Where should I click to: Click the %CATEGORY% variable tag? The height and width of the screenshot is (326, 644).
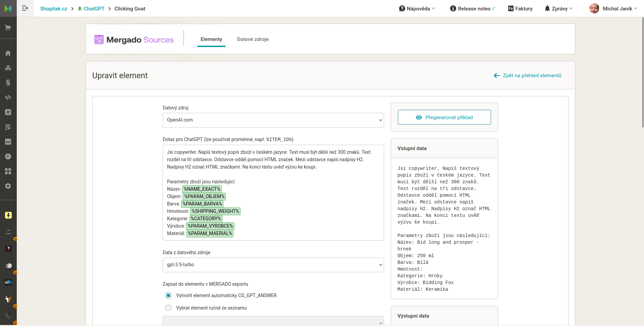(206, 219)
